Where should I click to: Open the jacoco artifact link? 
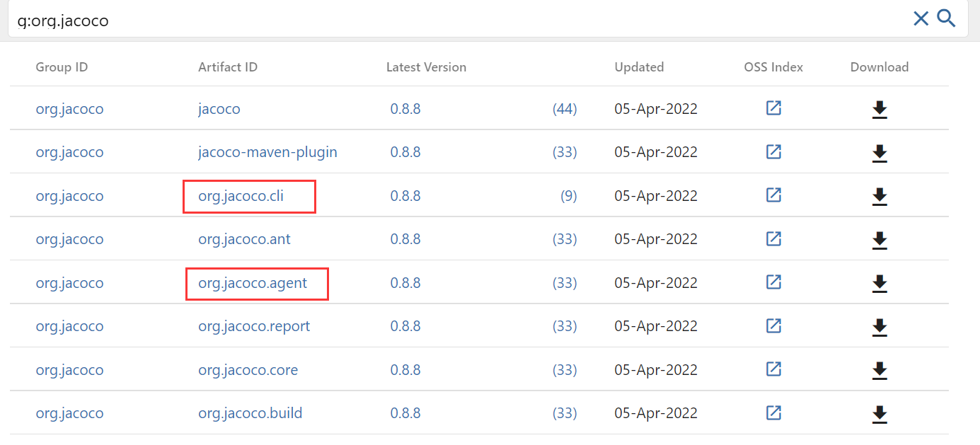point(219,109)
